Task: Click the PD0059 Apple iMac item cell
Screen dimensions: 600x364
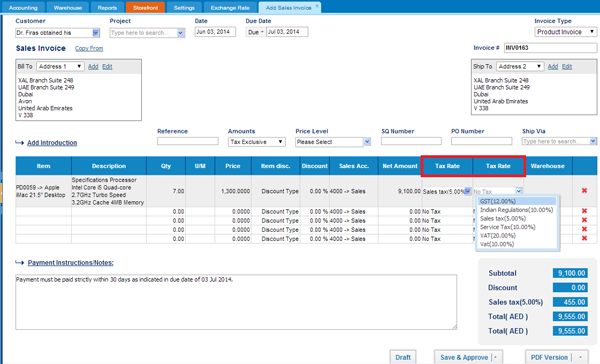Action: 43,191
